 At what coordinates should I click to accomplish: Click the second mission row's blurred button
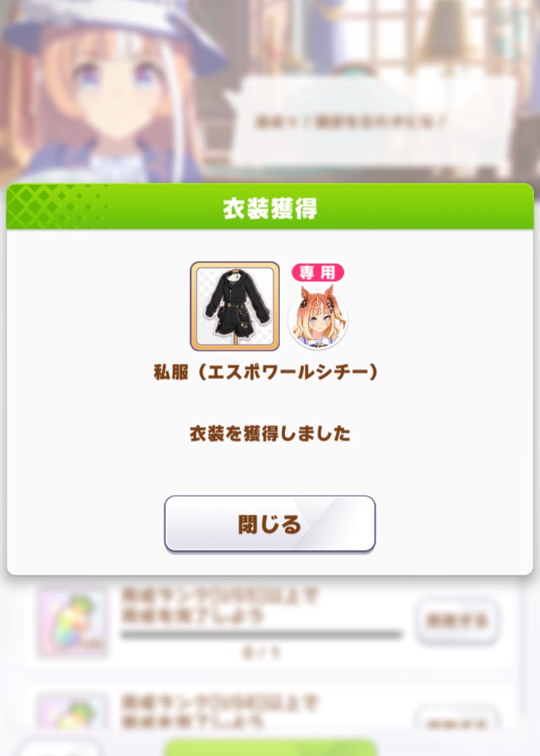[456, 719]
